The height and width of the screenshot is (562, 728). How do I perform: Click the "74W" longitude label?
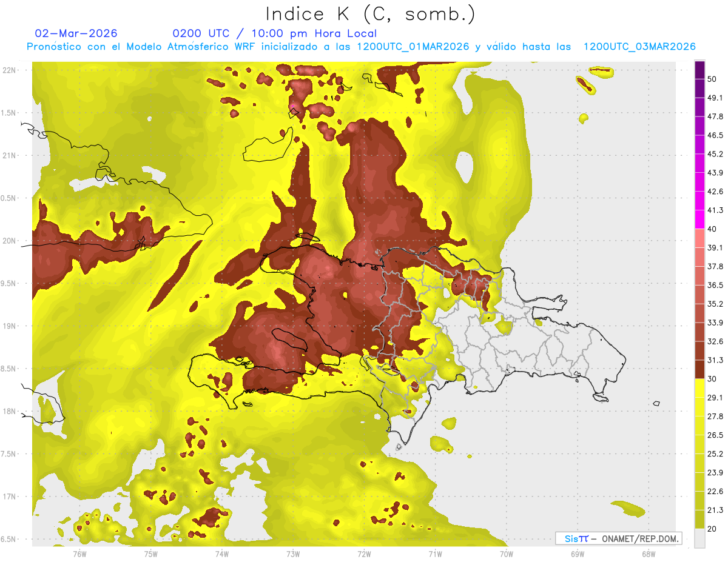pyautogui.click(x=222, y=554)
